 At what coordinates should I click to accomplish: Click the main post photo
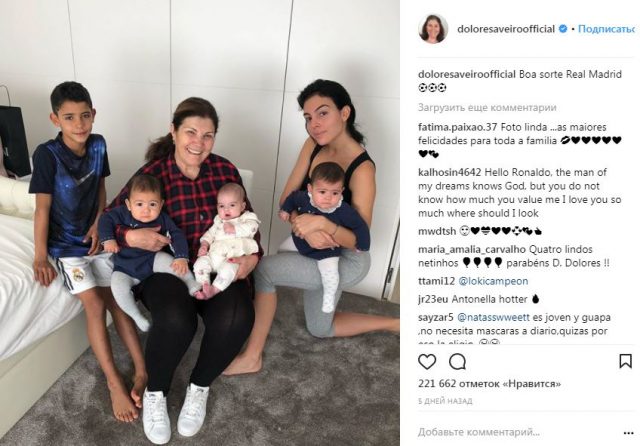pos(200,223)
